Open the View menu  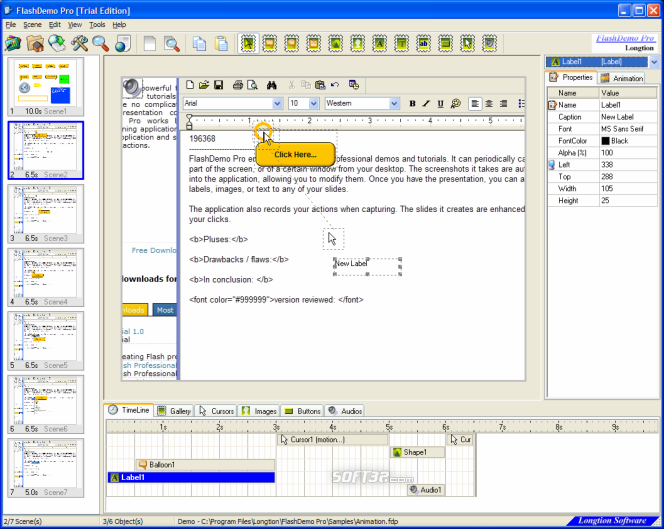[75, 25]
